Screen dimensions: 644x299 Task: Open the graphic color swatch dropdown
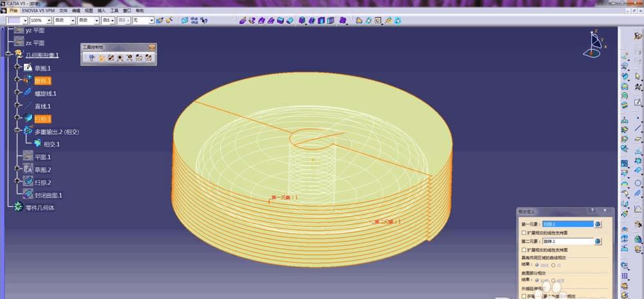pos(25,20)
